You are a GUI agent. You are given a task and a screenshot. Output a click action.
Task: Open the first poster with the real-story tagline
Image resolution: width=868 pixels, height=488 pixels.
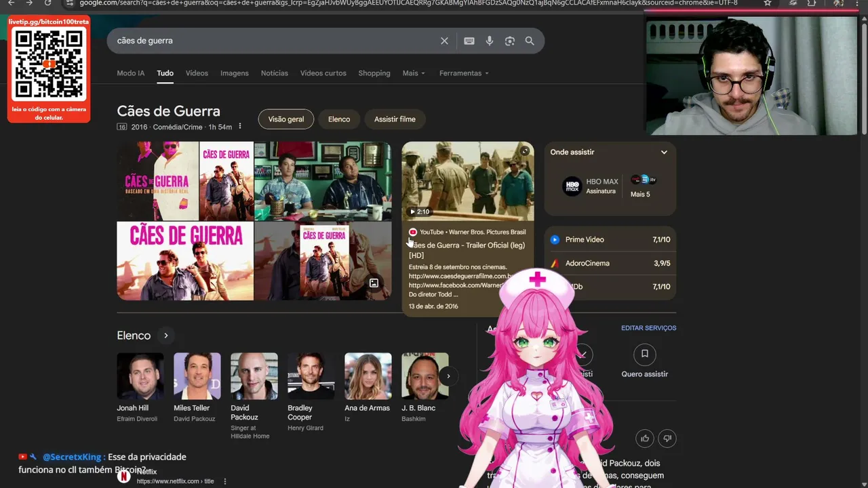pyautogui.click(x=157, y=181)
